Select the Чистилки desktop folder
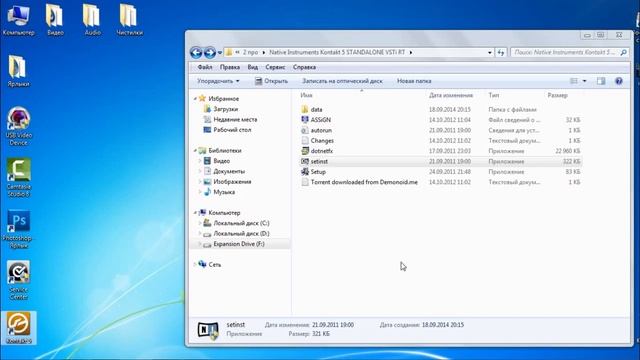The height and width of the screenshot is (360, 640). tap(129, 20)
